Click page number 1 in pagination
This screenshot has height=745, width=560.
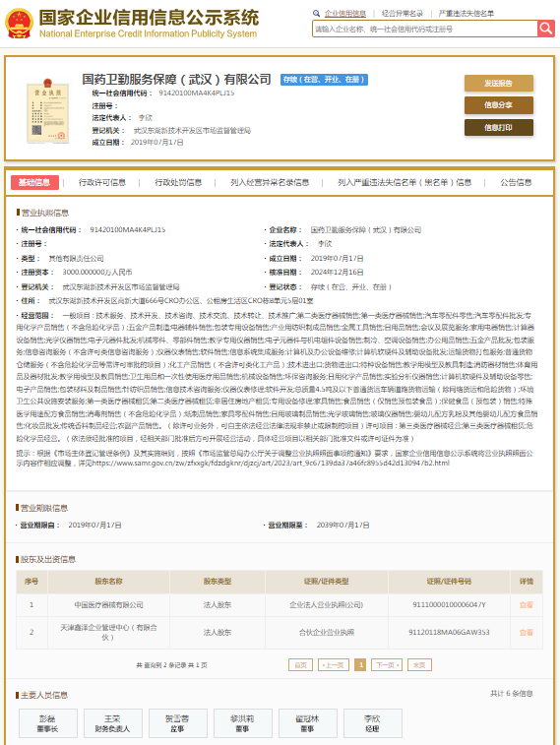[x=360, y=664]
